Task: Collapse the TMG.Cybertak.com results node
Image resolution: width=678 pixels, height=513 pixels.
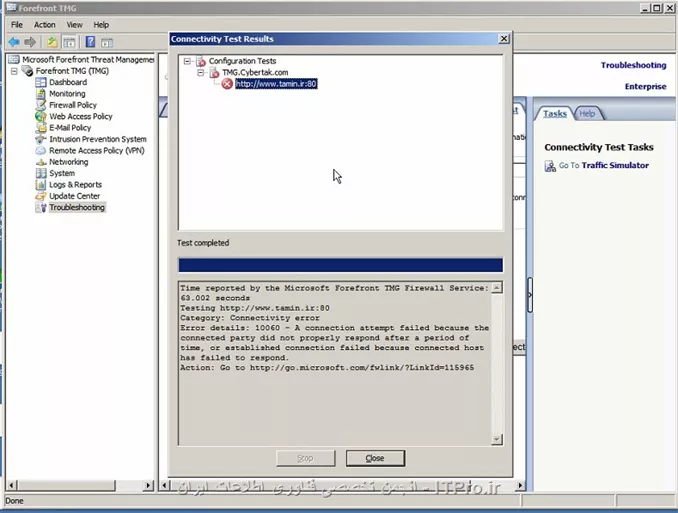Action: (x=201, y=72)
